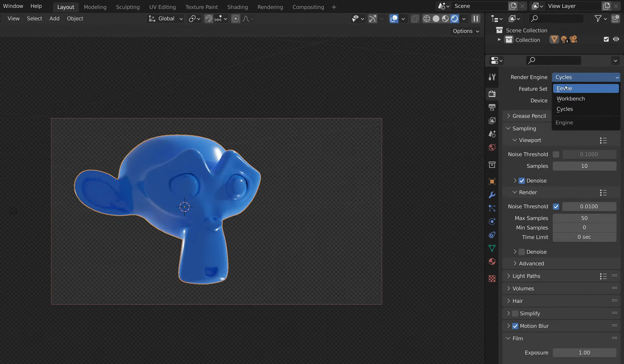Open the Global transform orientation dropdown
The width and height of the screenshot is (624, 364).
click(x=166, y=18)
